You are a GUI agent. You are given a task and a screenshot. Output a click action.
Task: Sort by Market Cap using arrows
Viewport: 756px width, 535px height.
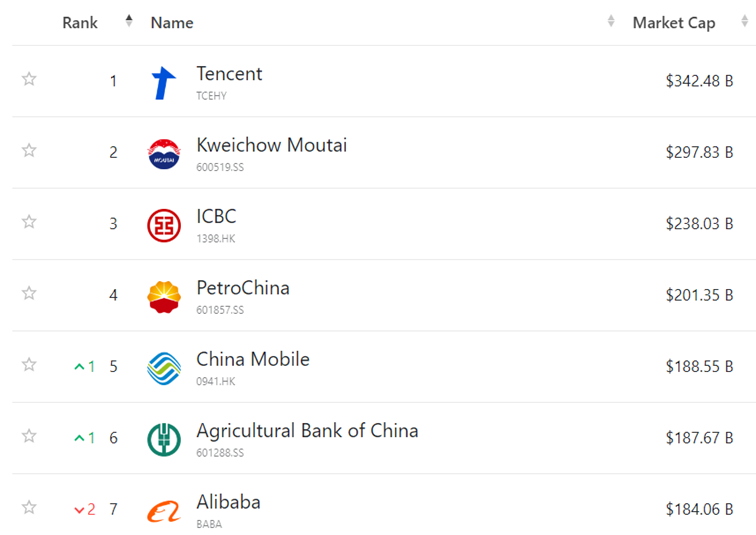744,21
